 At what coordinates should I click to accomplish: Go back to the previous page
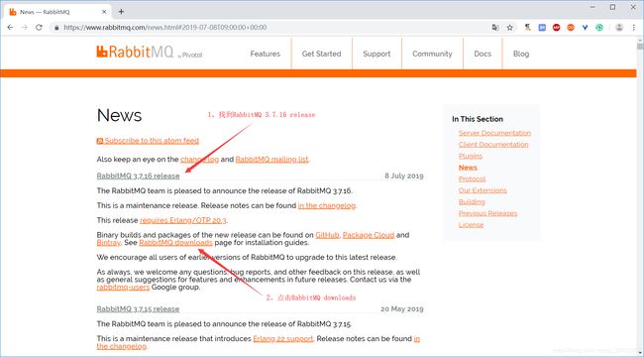pyautogui.click(x=10, y=27)
